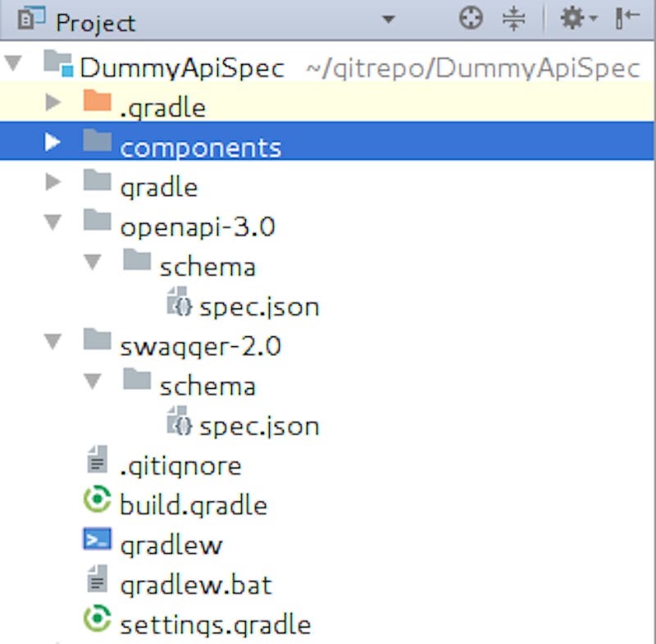Viewport: 656px width, 644px height.
Task: Select the gradlew.bat file
Action: [195, 584]
